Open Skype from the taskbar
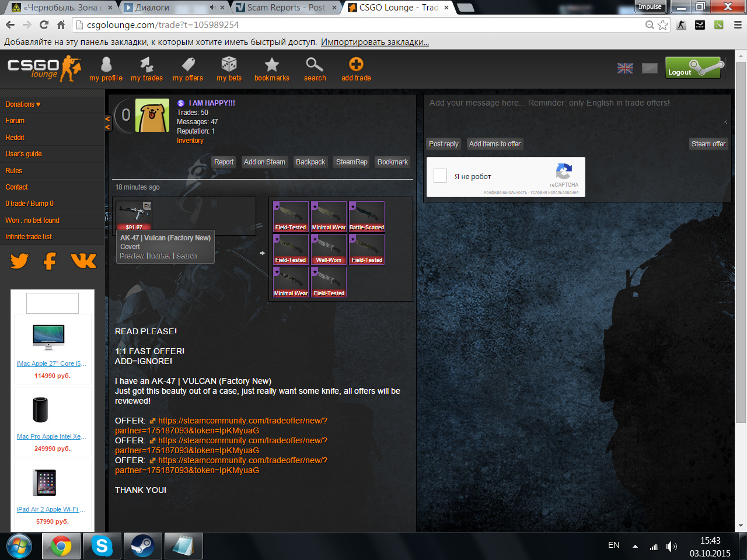Image resolution: width=747 pixels, height=560 pixels. click(102, 547)
